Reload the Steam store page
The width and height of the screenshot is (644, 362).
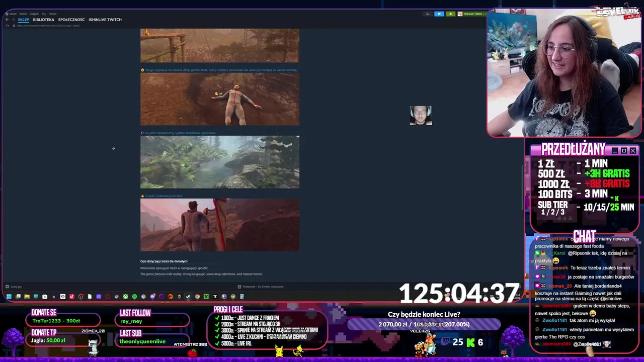pyautogui.click(x=7, y=26)
